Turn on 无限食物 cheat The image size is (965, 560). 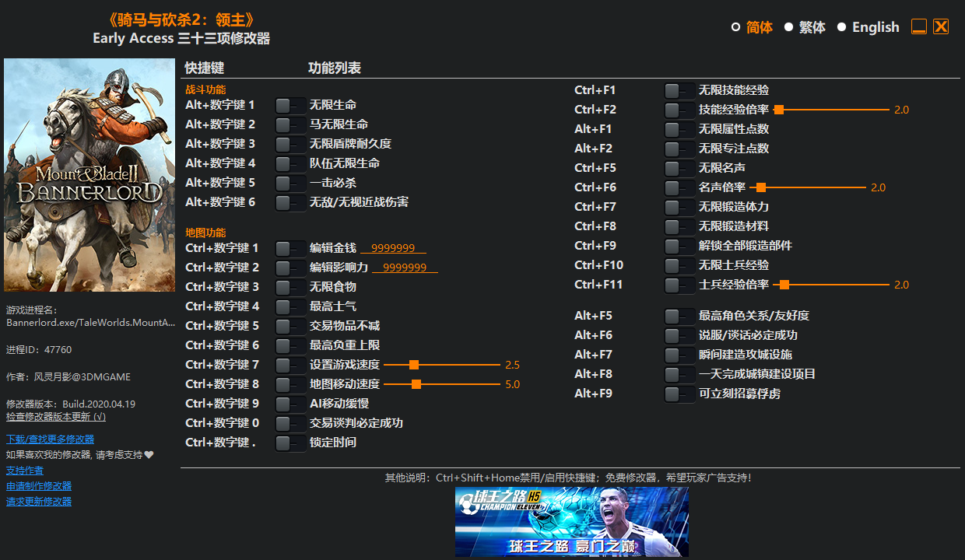[290, 286]
